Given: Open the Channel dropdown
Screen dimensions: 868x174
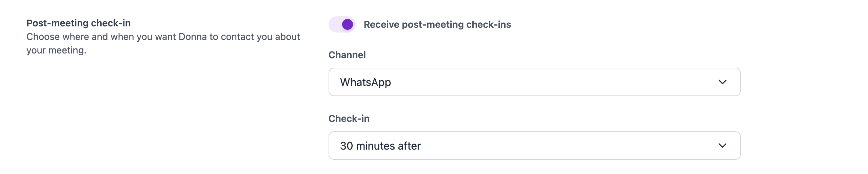Looking at the screenshot, I should (x=534, y=82).
